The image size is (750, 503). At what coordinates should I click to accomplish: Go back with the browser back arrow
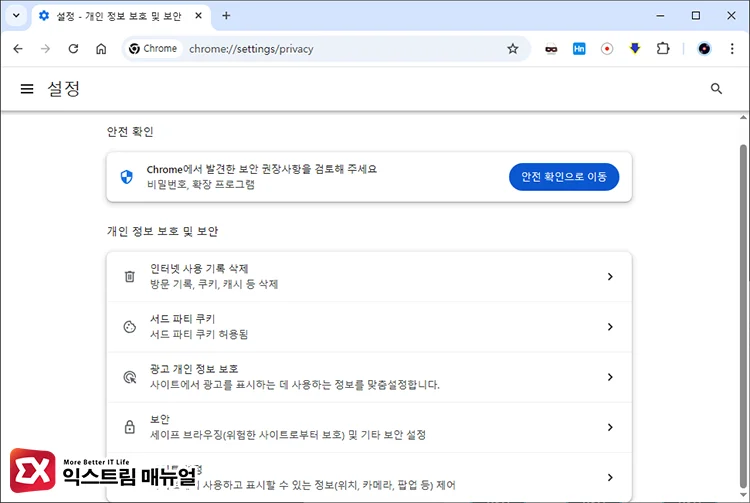(18, 49)
